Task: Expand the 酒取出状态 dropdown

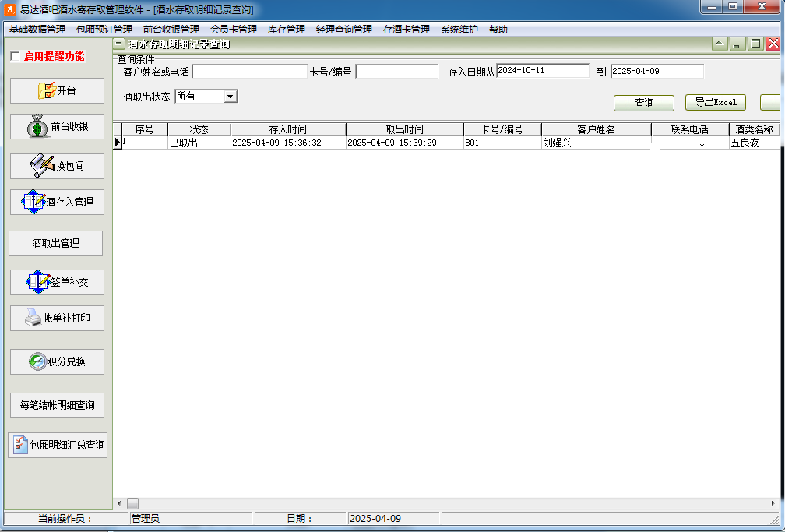Action: 230,97
